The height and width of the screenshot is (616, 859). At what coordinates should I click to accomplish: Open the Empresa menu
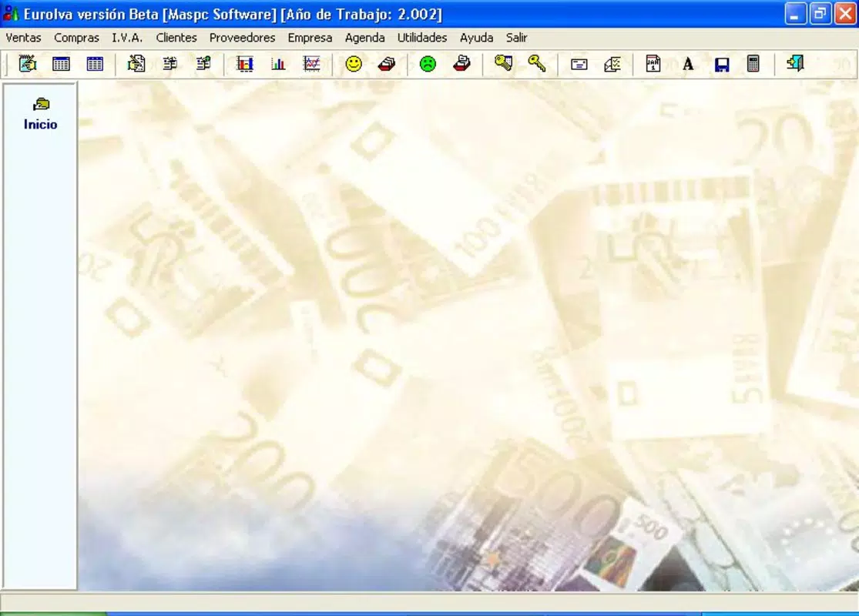click(x=310, y=38)
